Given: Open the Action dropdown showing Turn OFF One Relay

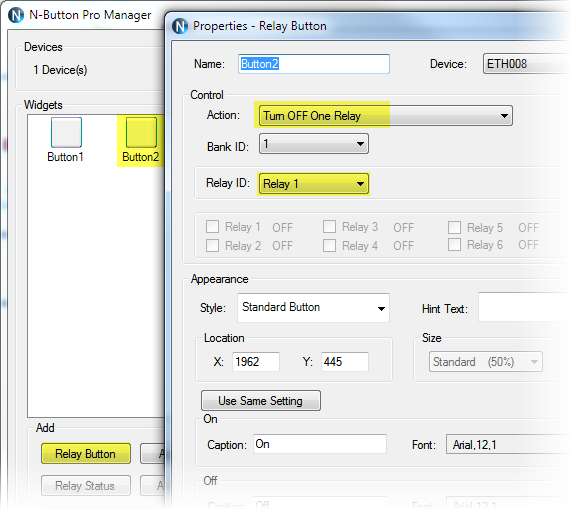Looking at the screenshot, I should [386, 116].
